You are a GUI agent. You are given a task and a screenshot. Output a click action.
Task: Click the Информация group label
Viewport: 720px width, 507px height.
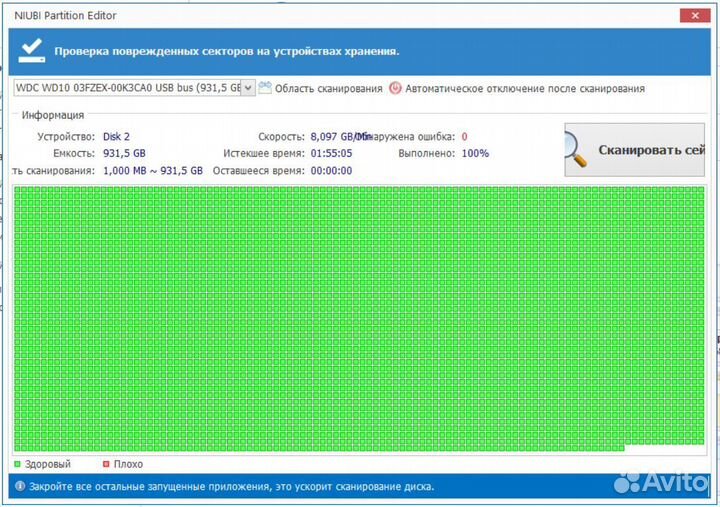click(x=53, y=115)
